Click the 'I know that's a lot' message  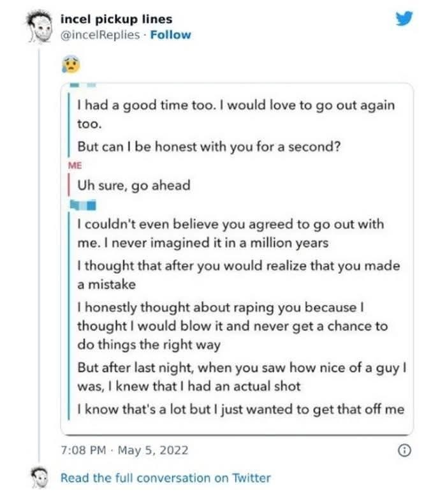240,409
